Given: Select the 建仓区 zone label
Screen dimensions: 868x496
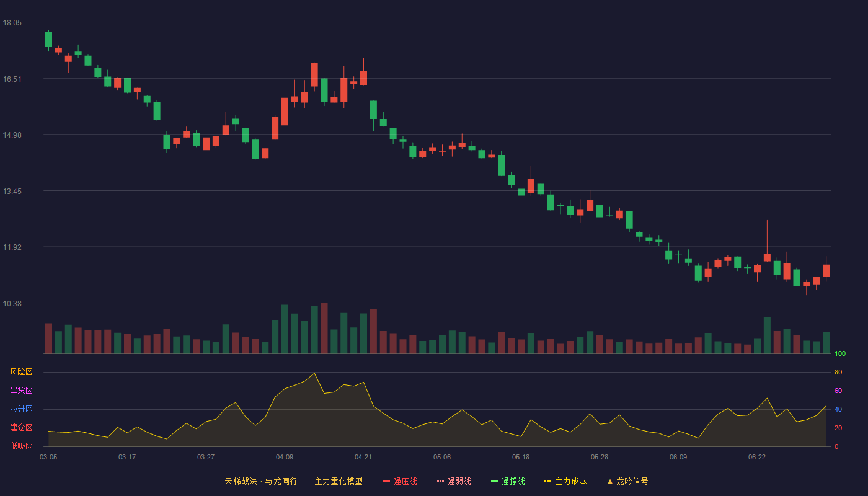Looking at the screenshot, I should [x=21, y=428].
